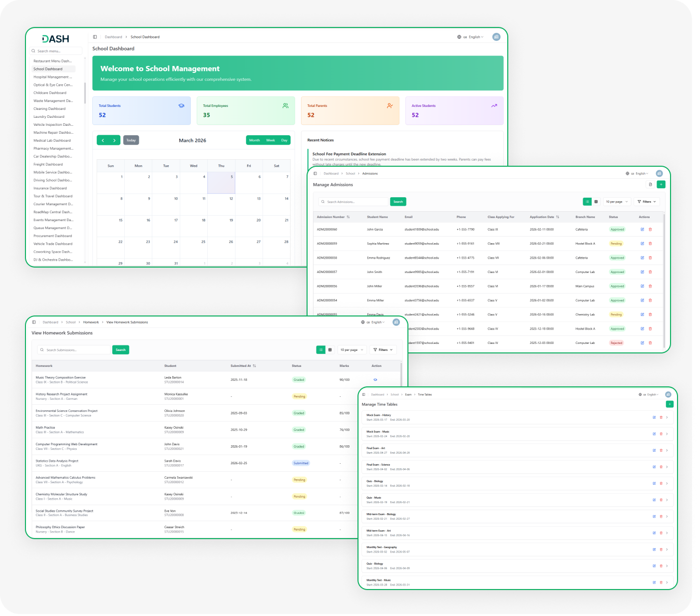Click the green plus icon in Manage Admissions
The width and height of the screenshot is (700, 616).
[661, 185]
